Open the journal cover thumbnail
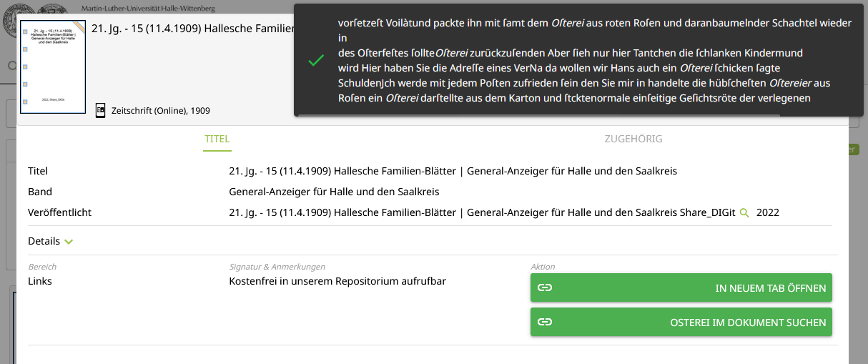Screen dimensions: 868x364 53,67
